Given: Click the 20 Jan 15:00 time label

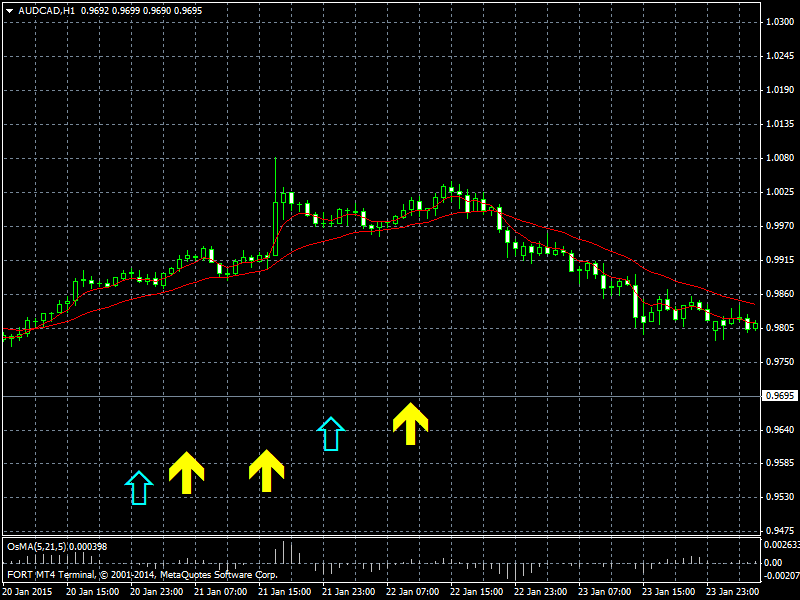Looking at the screenshot, I should [93, 592].
